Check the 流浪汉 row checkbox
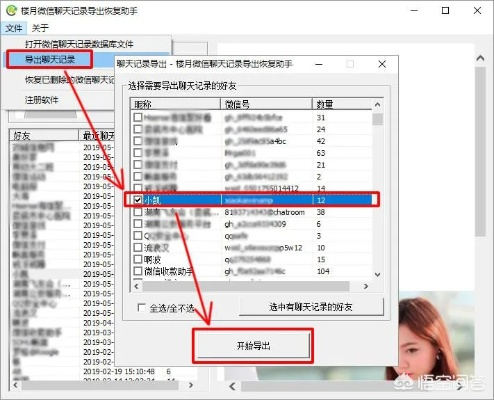 (x=138, y=247)
